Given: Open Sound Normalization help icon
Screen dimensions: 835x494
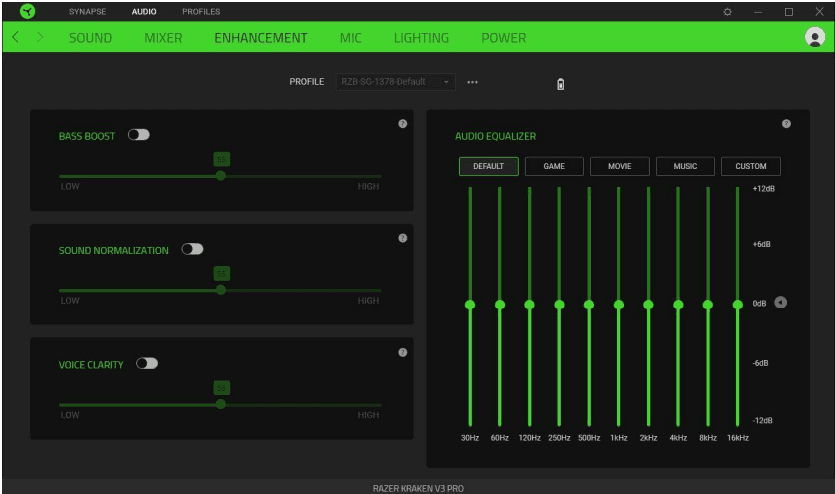Looking at the screenshot, I should (402, 238).
